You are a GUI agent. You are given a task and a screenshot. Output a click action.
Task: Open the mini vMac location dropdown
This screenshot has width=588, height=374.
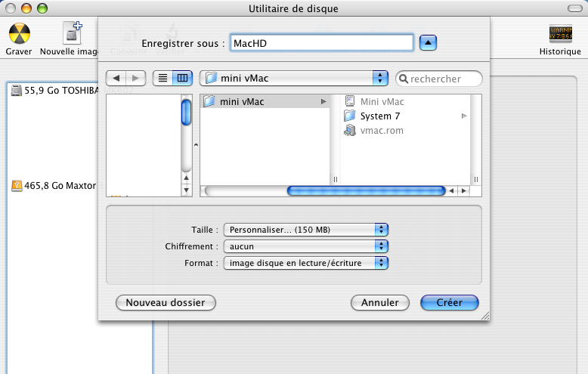point(294,79)
